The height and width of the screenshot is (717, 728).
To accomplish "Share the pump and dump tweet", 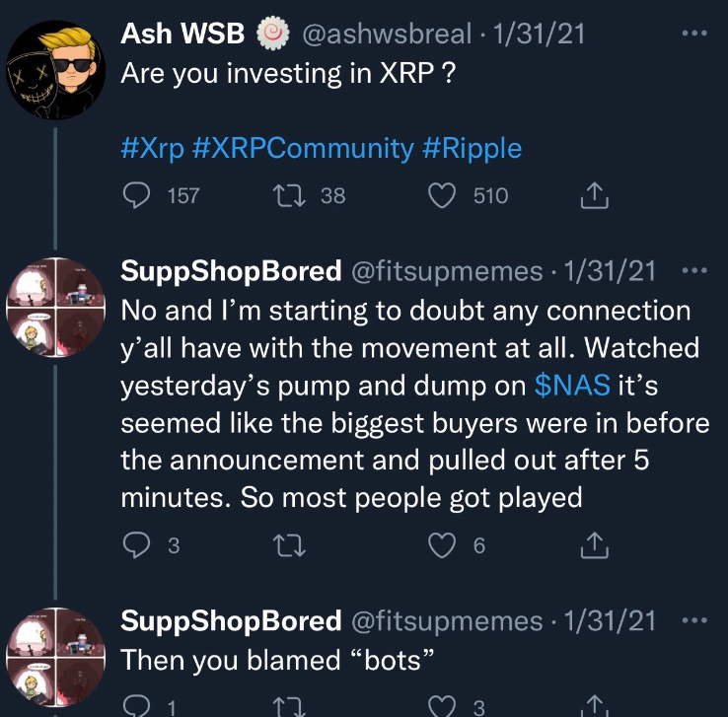I will click(x=595, y=544).
